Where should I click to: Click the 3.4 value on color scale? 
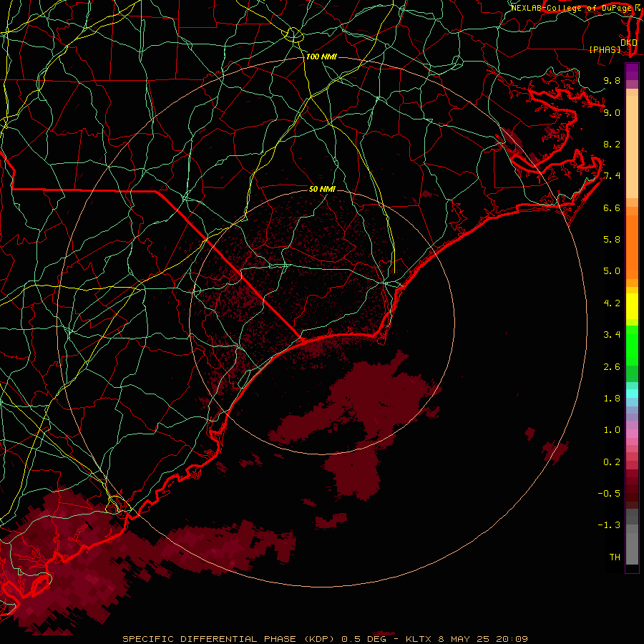click(x=612, y=335)
